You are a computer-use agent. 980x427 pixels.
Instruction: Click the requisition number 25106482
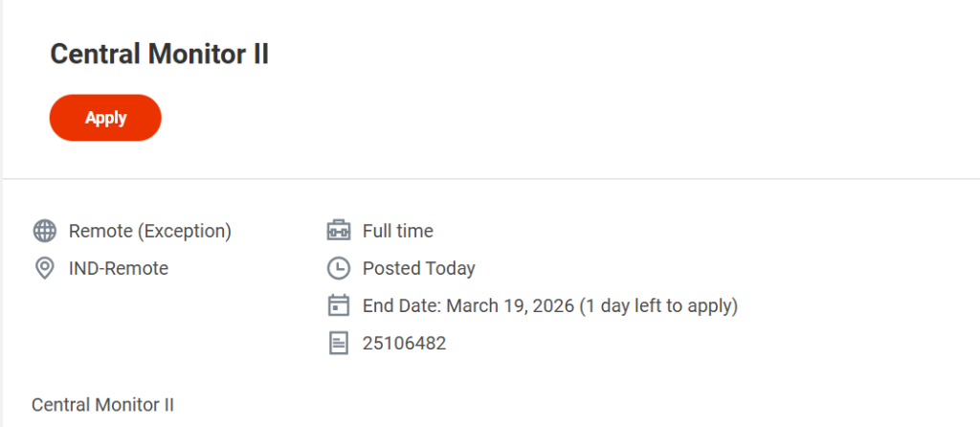(404, 344)
